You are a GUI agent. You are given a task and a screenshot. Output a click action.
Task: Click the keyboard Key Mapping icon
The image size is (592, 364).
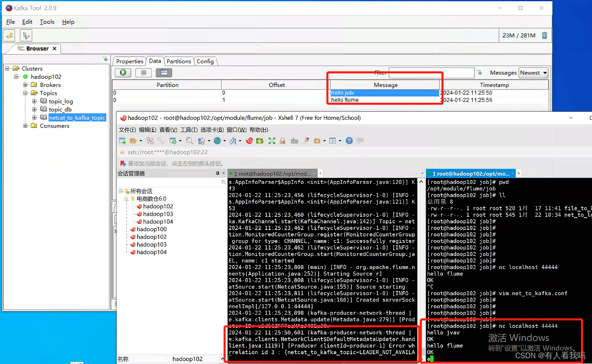pos(294,141)
